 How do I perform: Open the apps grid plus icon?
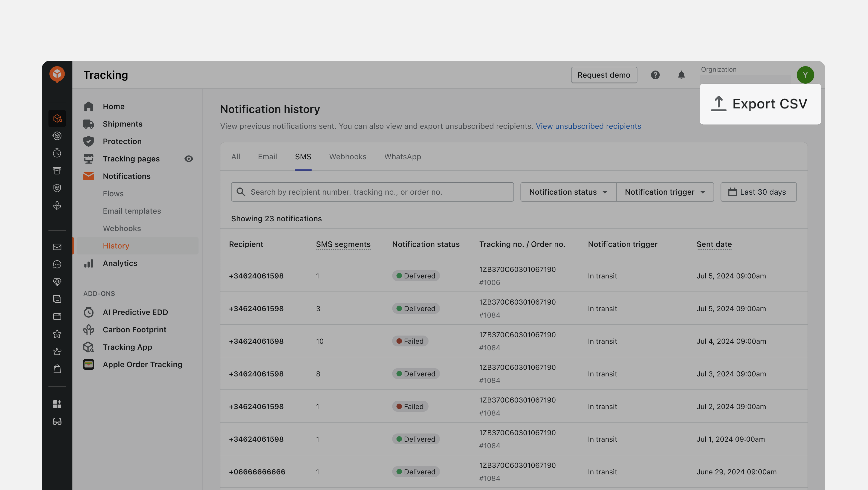point(57,404)
